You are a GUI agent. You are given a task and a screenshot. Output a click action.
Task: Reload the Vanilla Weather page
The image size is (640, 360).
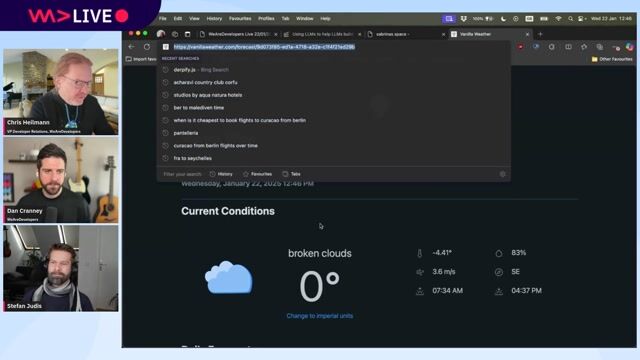pyautogui.click(x=147, y=47)
